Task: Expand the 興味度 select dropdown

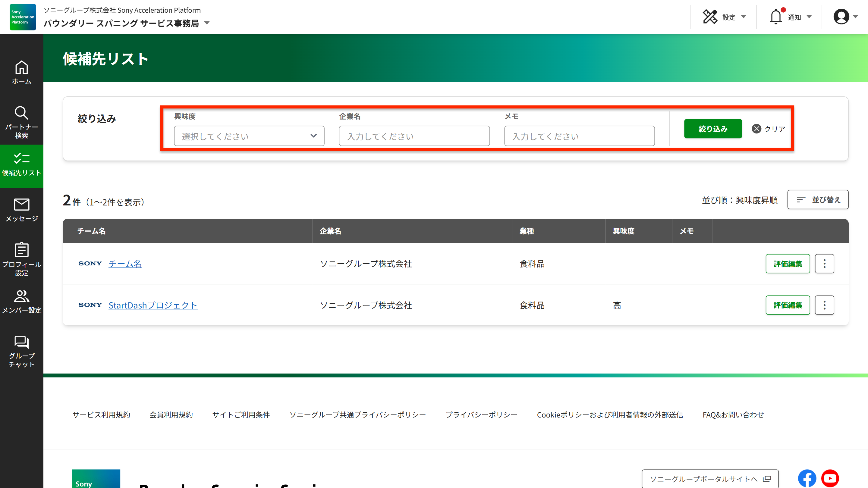Action: click(249, 136)
